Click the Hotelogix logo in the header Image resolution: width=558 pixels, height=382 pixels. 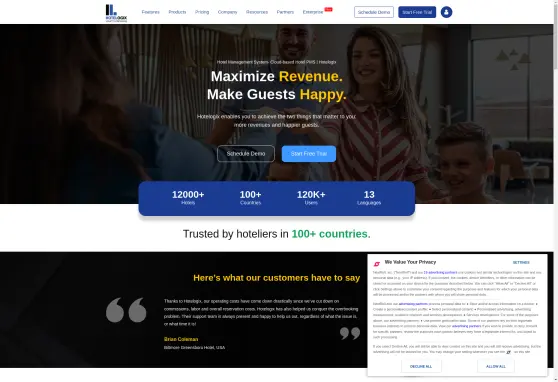click(116, 13)
